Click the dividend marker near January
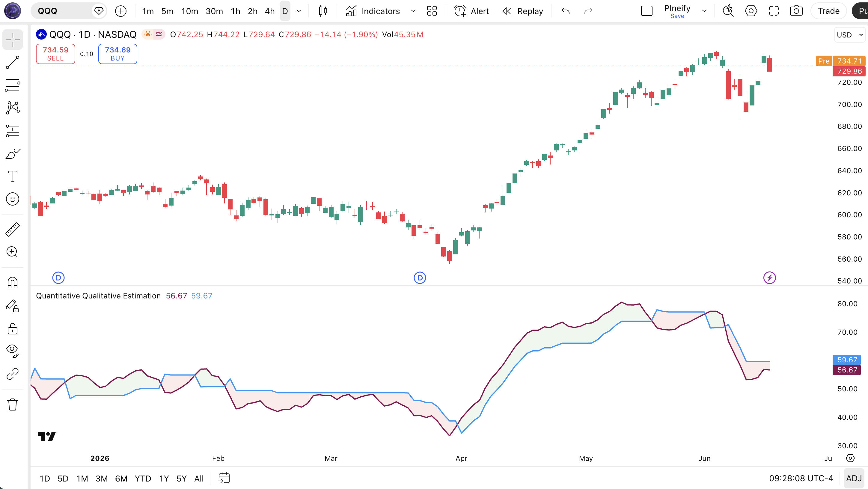 [x=58, y=278]
